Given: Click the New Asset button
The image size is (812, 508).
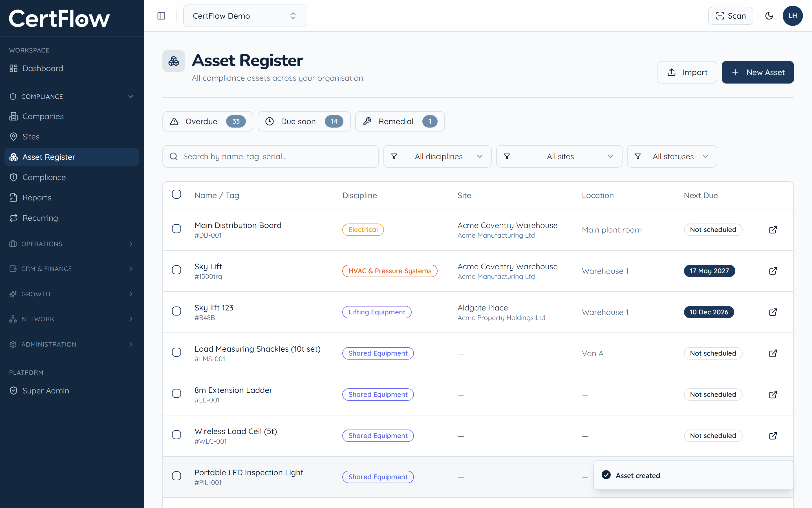Looking at the screenshot, I should point(757,72).
